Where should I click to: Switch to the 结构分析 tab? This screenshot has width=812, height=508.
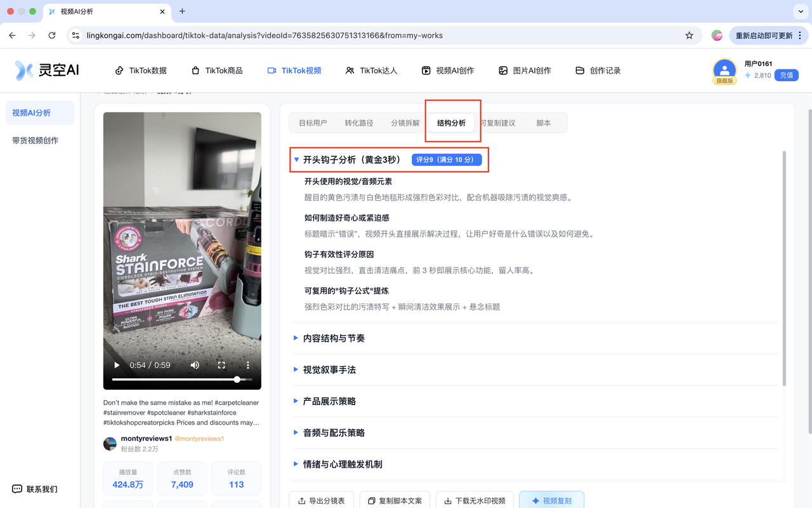tap(451, 123)
